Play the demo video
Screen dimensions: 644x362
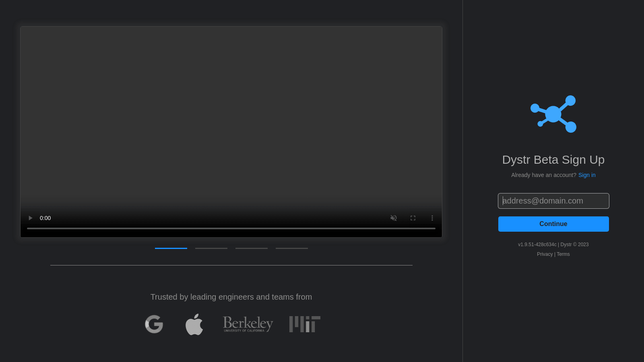click(30, 218)
